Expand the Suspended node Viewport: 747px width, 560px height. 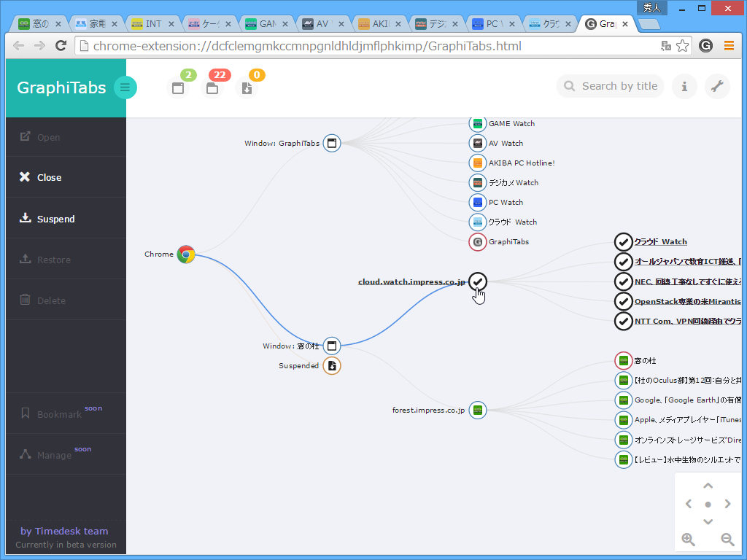tap(332, 365)
